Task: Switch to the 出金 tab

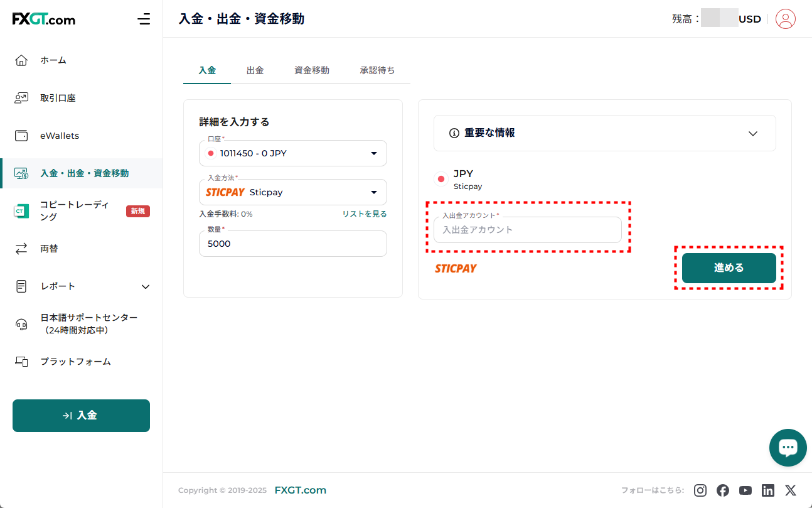Action: point(255,70)
